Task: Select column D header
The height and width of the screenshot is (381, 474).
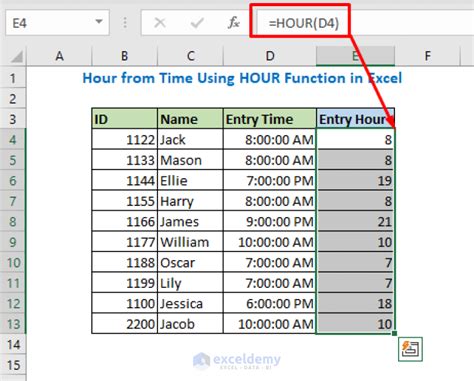Action: [x=270, y=56]
